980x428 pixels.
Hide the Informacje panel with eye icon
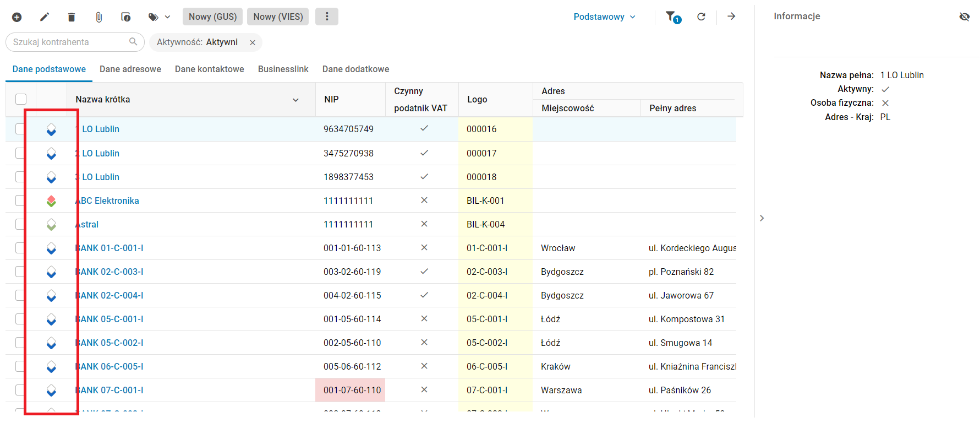pos(964,17)
